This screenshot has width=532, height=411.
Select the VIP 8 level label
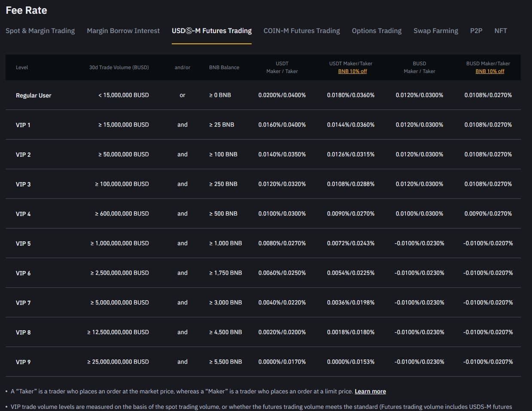(23, 332)
